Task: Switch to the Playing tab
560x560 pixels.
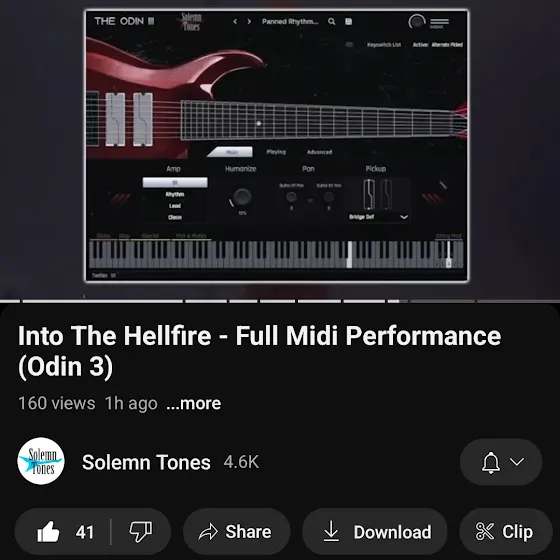Action: click(x=276, y=152)
